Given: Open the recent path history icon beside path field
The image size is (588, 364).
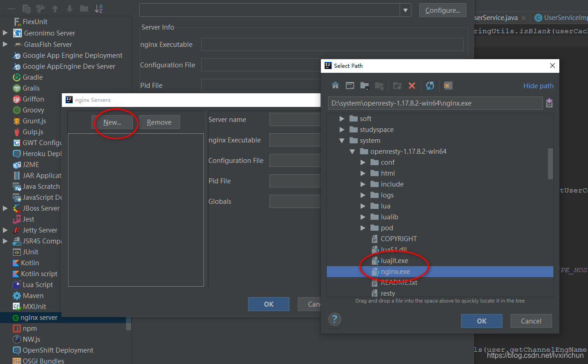Looking at the screenshot, I should [549, 103].
